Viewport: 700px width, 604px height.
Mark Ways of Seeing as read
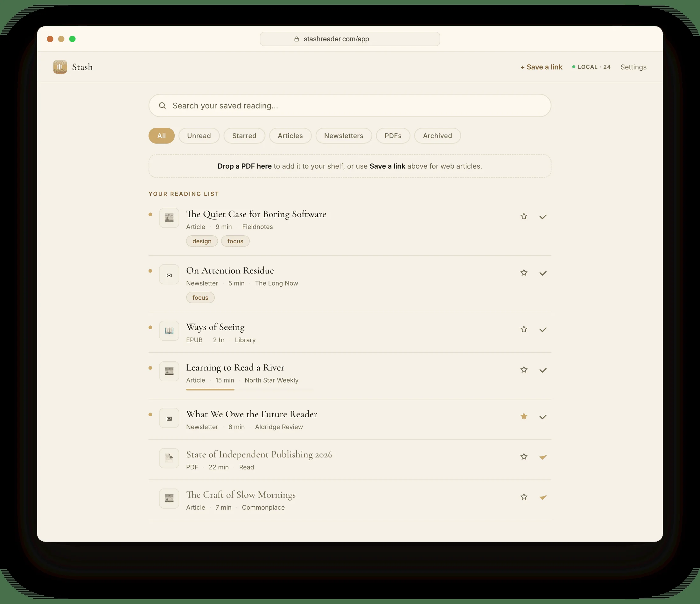(x=543, y=330)
